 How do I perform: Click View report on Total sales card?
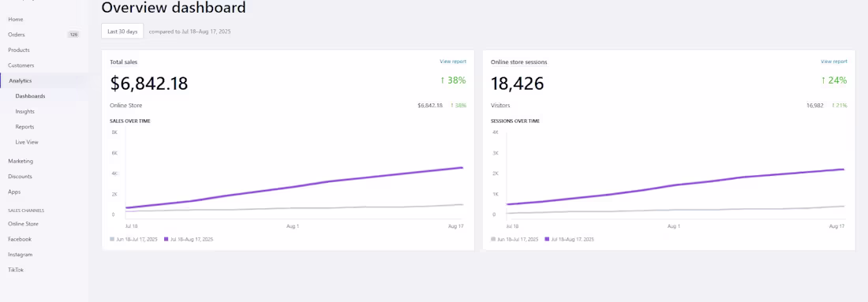click(453, 62)
